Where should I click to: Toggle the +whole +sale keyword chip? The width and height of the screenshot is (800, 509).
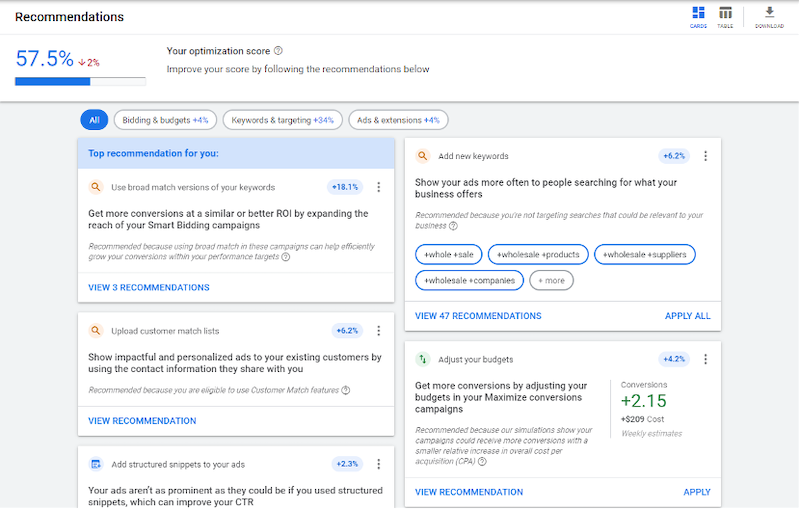tap(449, 254)
